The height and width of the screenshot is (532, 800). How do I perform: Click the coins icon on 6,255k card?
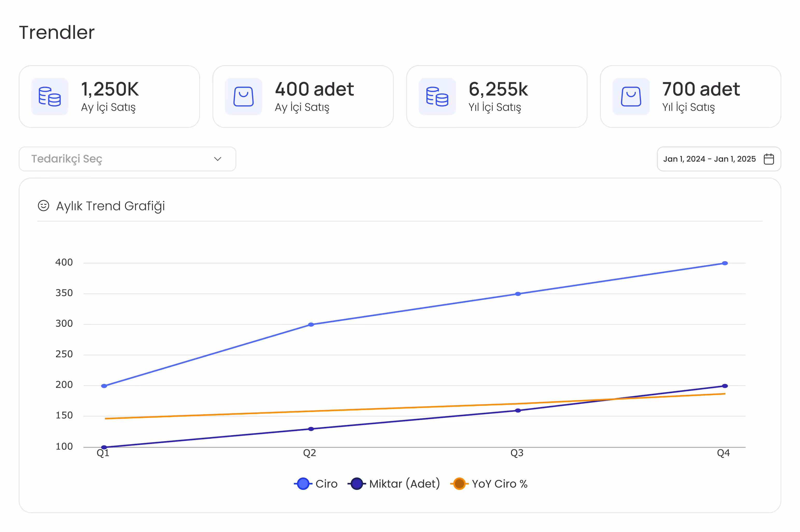(437, 97)
